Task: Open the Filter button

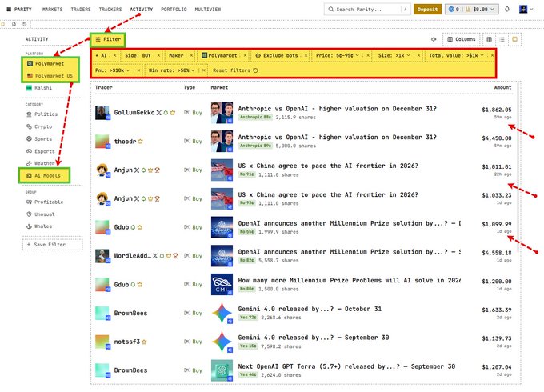Action: click(108, 39)
